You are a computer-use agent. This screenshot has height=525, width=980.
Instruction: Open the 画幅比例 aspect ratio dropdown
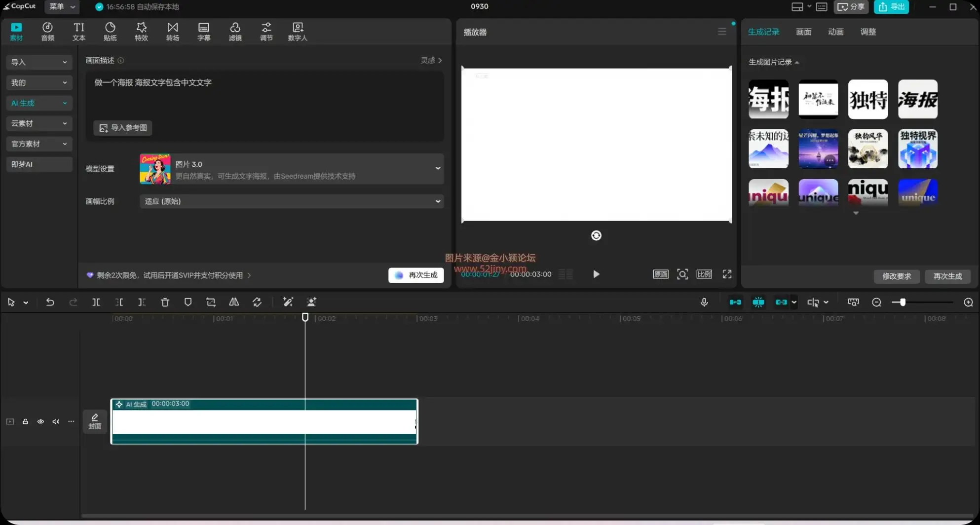(292, 201)
